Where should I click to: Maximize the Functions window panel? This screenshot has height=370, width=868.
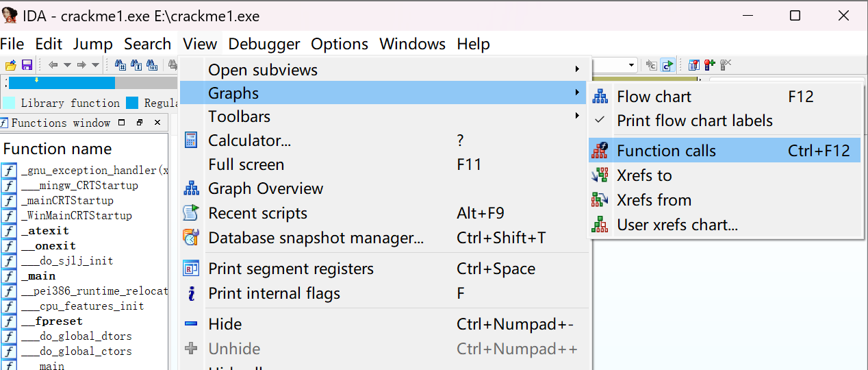122,123
